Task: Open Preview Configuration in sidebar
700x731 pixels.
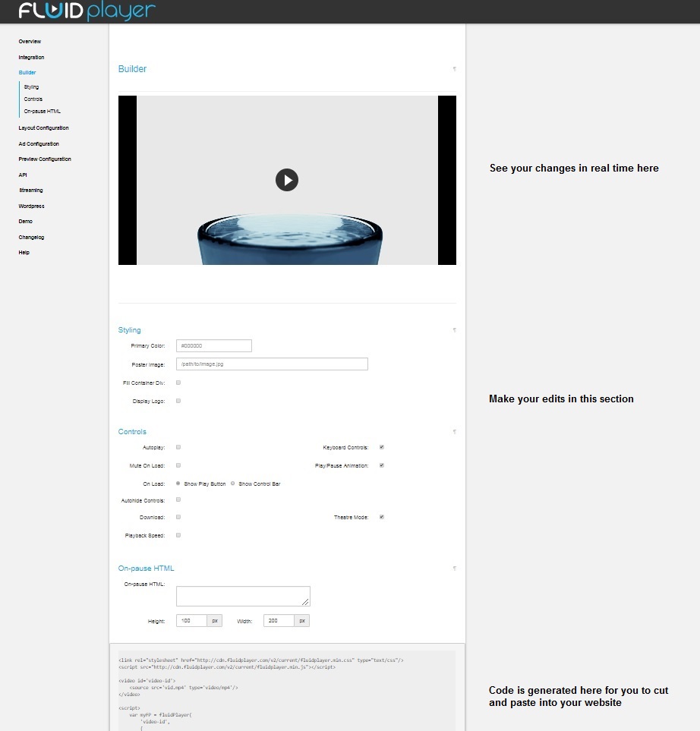Action: point(45,159)
